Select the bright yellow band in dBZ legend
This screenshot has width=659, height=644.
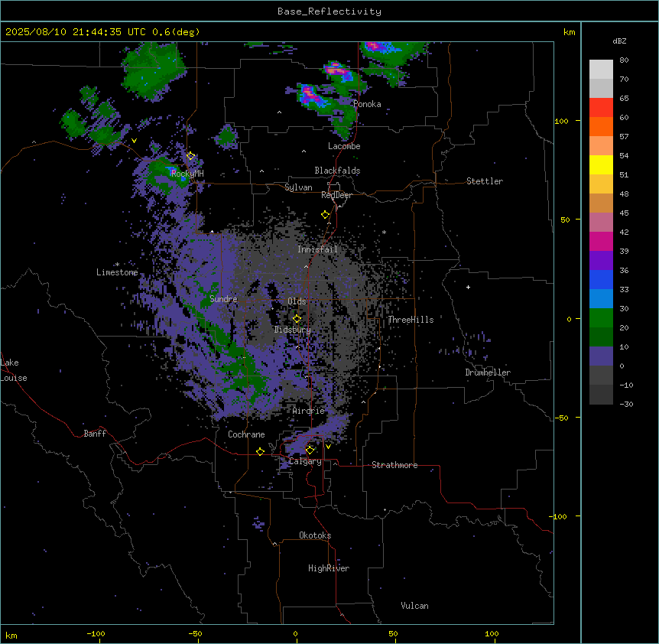pos(601,164)
